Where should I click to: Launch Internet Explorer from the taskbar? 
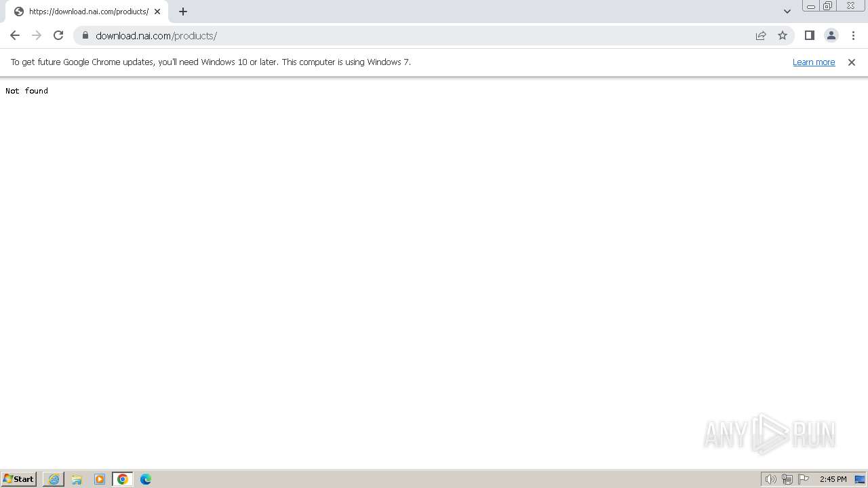[x=54, y=479]
